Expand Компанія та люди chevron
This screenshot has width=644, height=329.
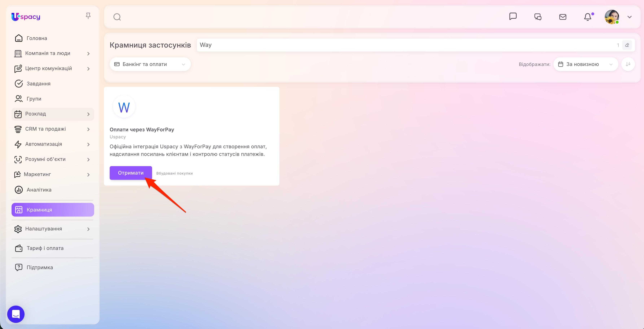tap(88, 53)
